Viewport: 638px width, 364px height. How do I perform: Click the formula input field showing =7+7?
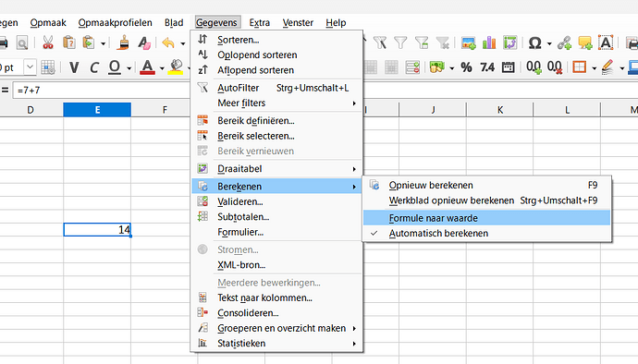click(x=102, y=90)
